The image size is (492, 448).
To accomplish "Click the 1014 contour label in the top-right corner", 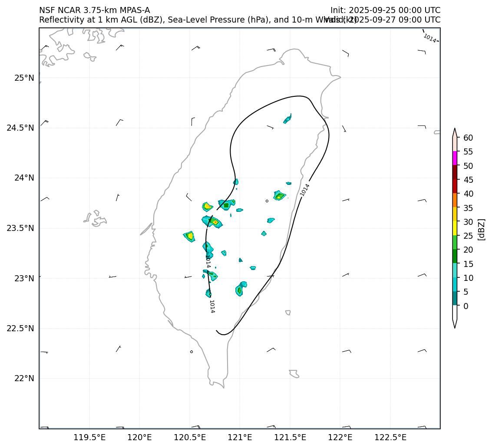I will (429, 38).
